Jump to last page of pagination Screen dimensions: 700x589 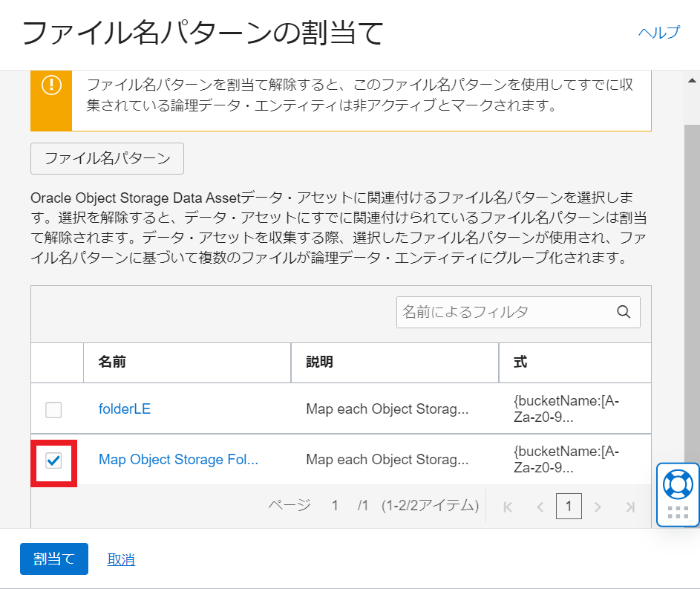pos(630,507)
